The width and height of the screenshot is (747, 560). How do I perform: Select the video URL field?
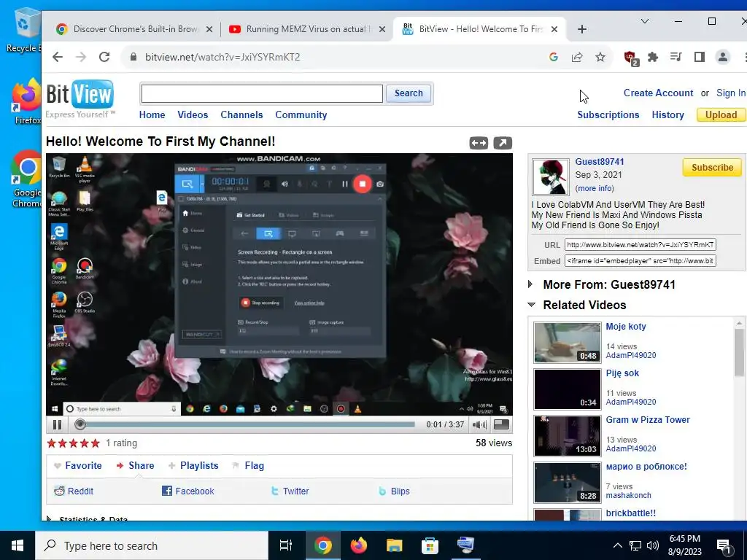tap(640, 245)
